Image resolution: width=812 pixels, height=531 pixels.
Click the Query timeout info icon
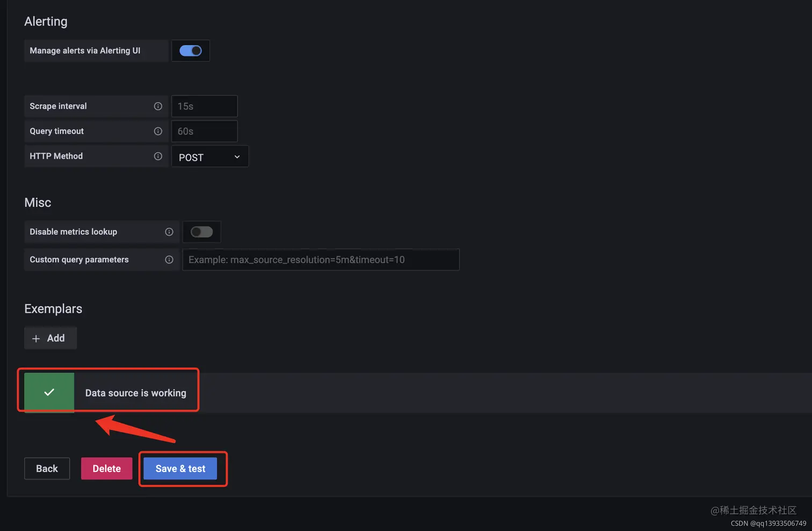158,131
